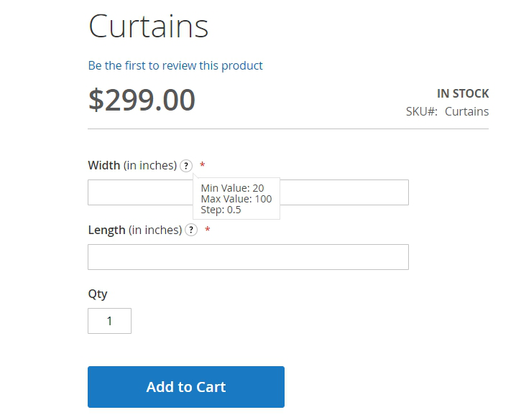This screenshot has height=420, width=516.
Task: Click 'Min Value: 20' in the tooltip
Action: pos(232,188)
